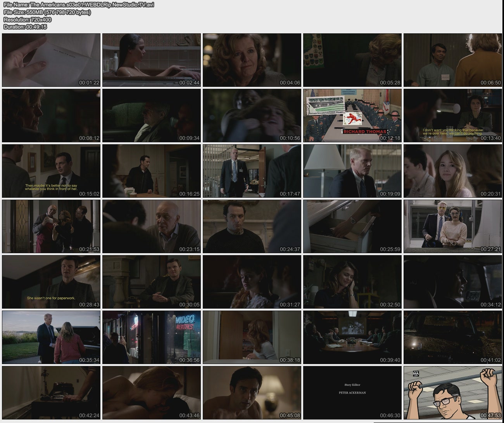Open the conference room projector frame at 00:39:40
Image resolution: width=504 pixels, height=423 pixels.
pos(352,337)
